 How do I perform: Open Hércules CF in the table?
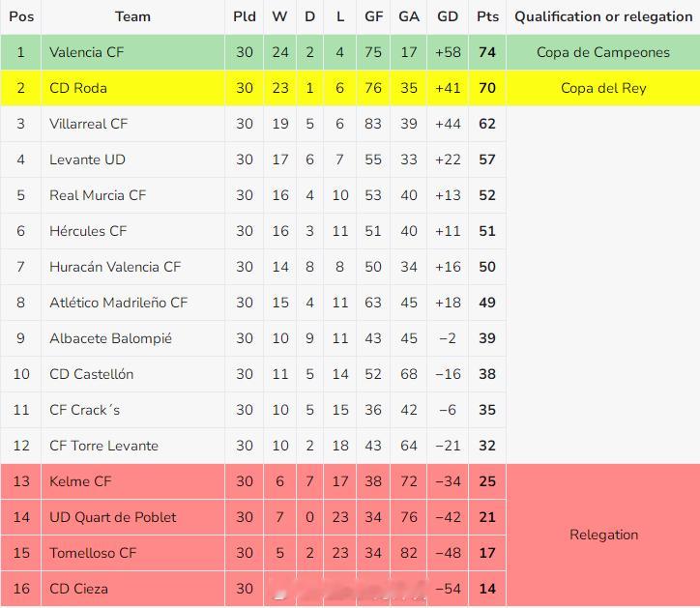pyautogui.click(x=88, y=231)
